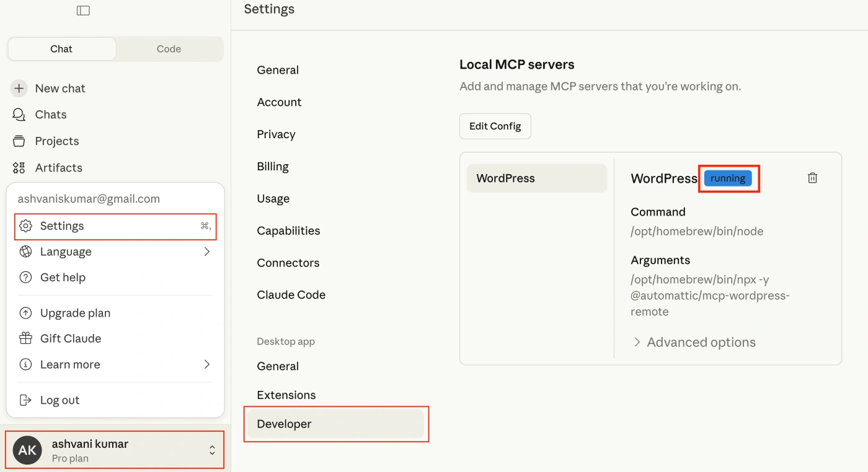Start a New chat
The image size is (868, 472).
point(60,89)
